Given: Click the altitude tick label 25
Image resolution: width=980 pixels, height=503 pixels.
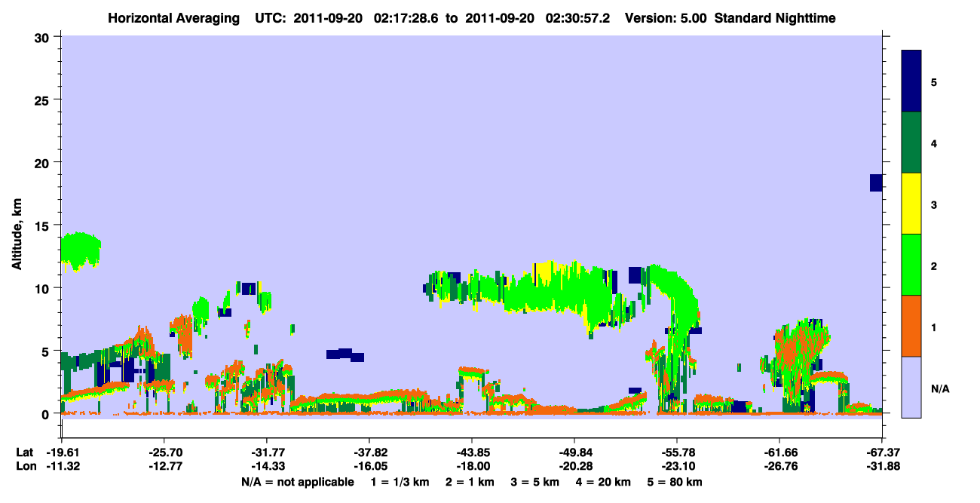Looking at the screenshot, I should [x=44, y=100].
